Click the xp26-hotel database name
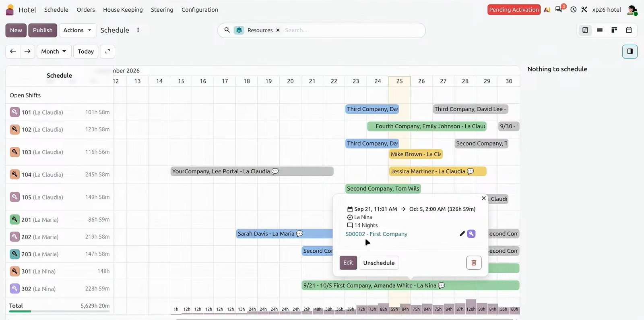The image size is (644, 320). (x=607, y=10)
